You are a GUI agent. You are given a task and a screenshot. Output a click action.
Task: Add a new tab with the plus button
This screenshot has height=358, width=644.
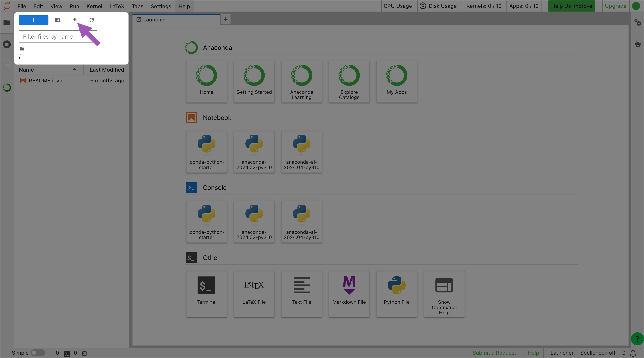(x=225, y=20)
